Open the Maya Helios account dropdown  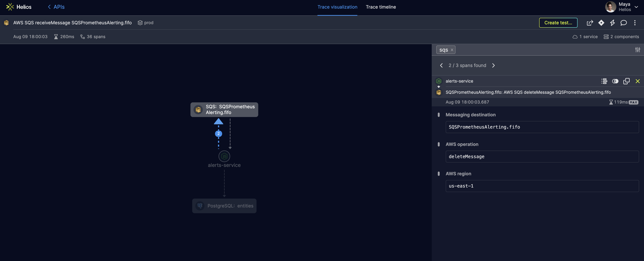pos(636,7)
